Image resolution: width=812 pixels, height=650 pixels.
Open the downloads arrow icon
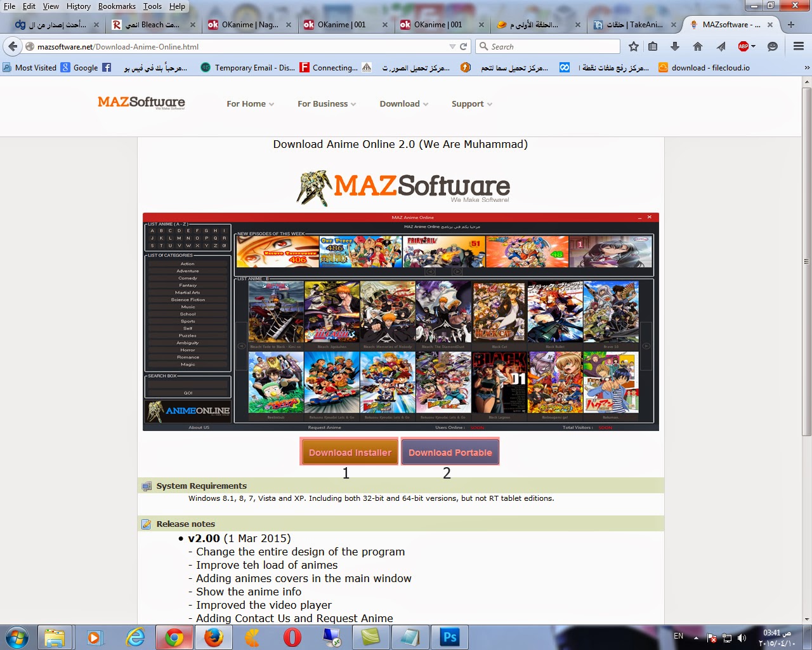(675, 46)
